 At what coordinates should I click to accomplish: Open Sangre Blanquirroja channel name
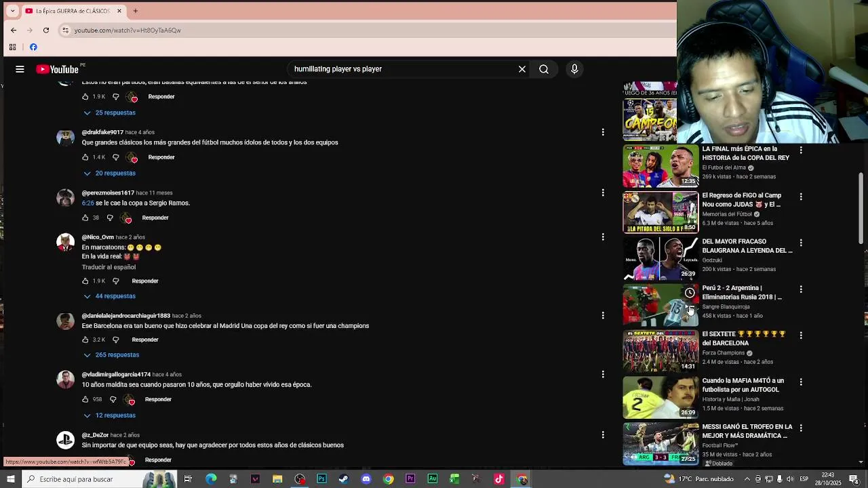coord(726,307)
